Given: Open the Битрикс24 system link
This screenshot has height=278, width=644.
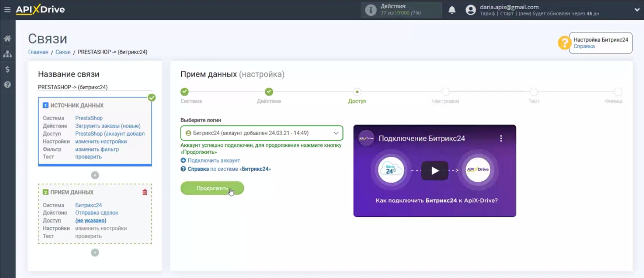Looking at the screenshot, I should coord(88,205).
